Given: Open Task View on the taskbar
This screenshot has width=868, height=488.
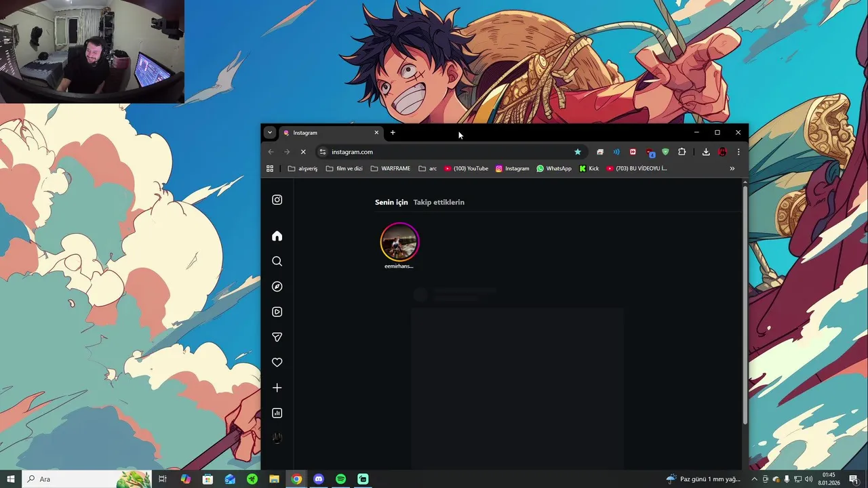Looking at the screenshot, I should coord(163,479).
